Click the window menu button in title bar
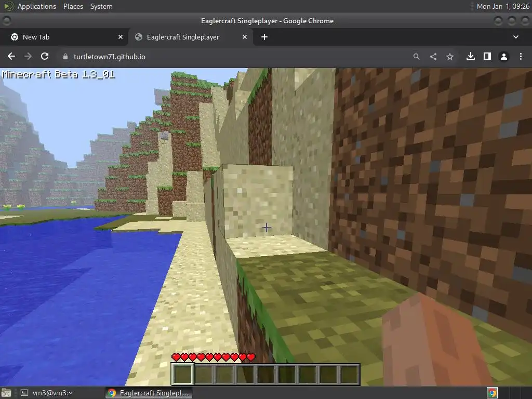Viewport: 532px width, 399px height. (6, 21)
